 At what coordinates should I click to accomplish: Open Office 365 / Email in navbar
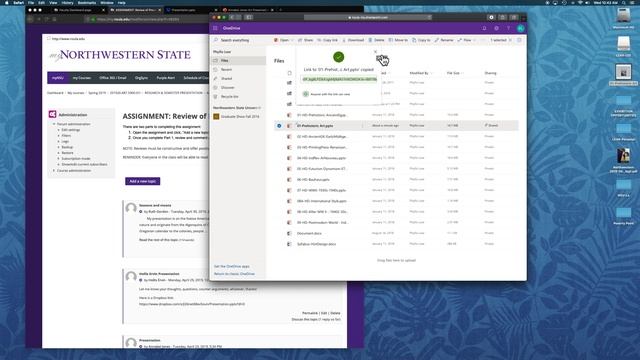(113, 78)
